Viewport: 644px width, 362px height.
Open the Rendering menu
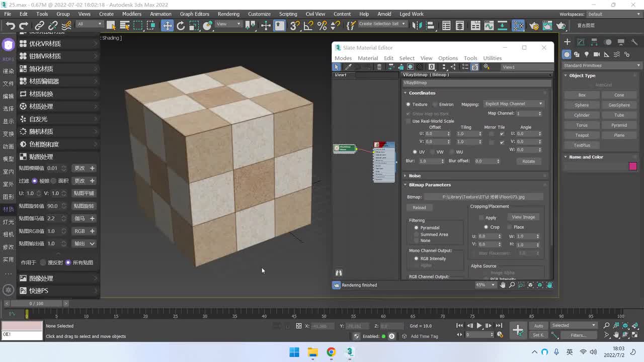coord(228,14)
